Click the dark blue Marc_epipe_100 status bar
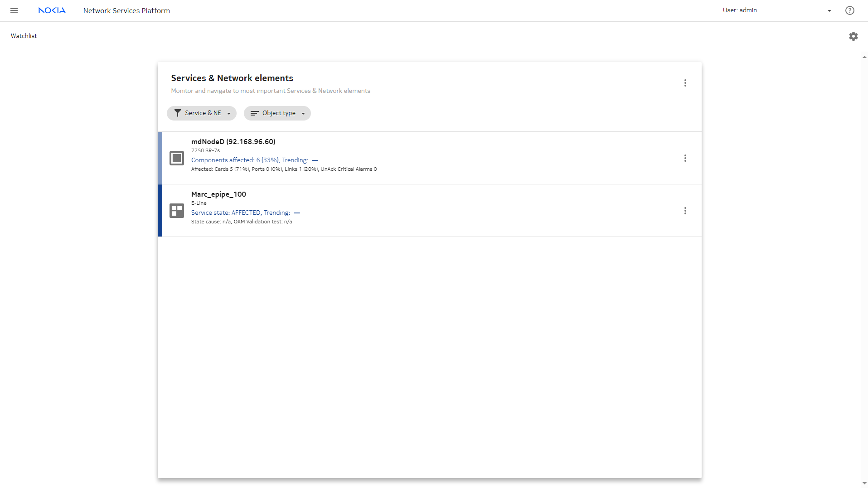868x488 pixels. (160, 211)
